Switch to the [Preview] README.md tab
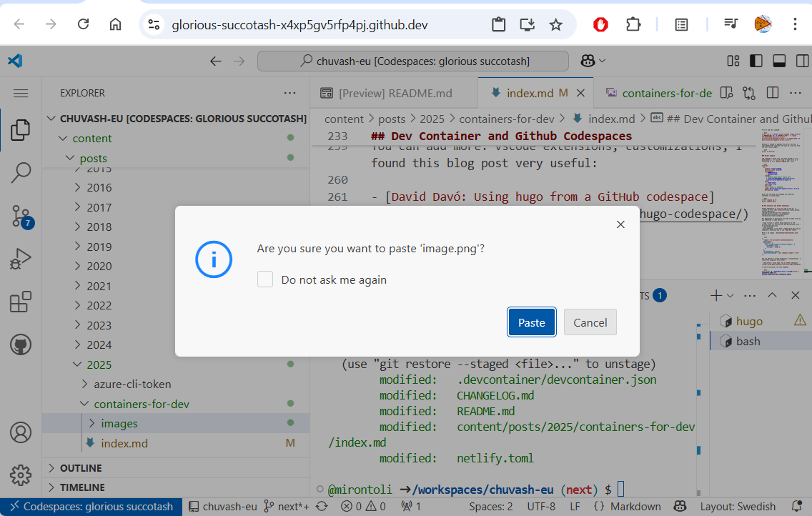 394,93
